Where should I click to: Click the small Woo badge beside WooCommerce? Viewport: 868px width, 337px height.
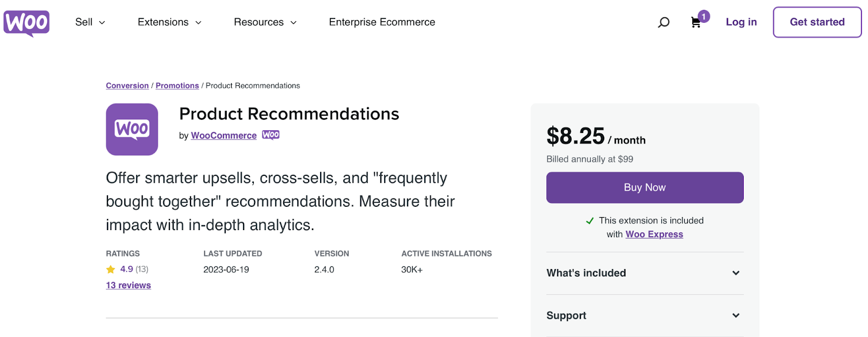pos(271,135)
